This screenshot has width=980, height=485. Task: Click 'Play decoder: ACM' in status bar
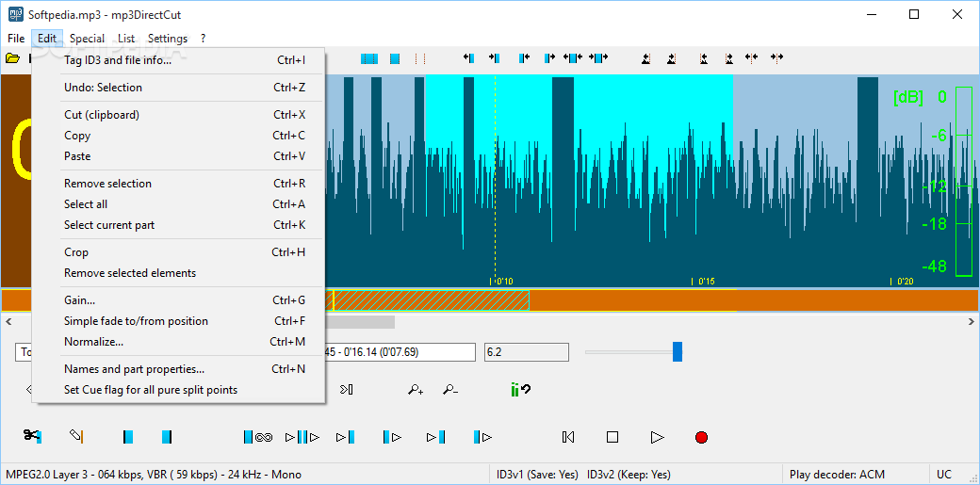click(837, 475)
